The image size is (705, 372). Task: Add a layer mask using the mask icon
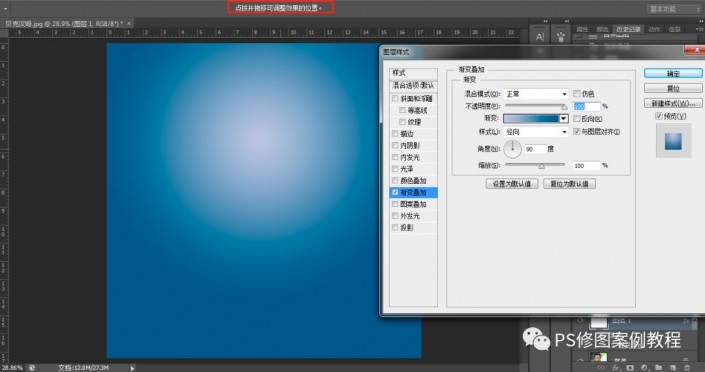click(x=630, y=368)
